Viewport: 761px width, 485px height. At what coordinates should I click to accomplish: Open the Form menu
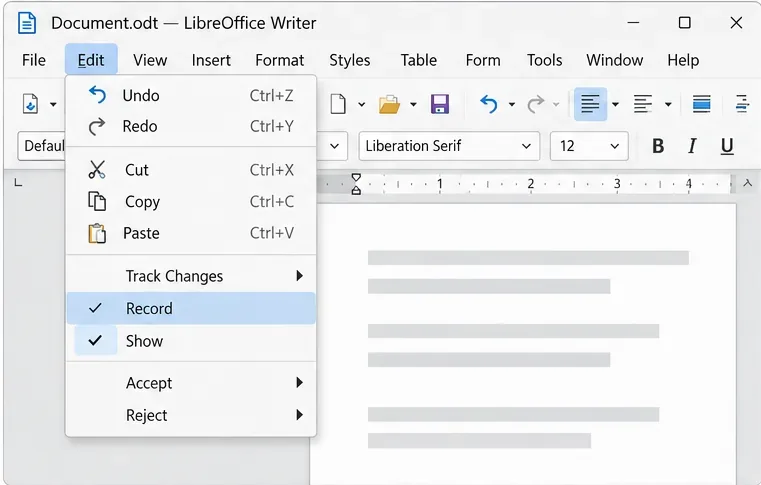pos(483,60)
